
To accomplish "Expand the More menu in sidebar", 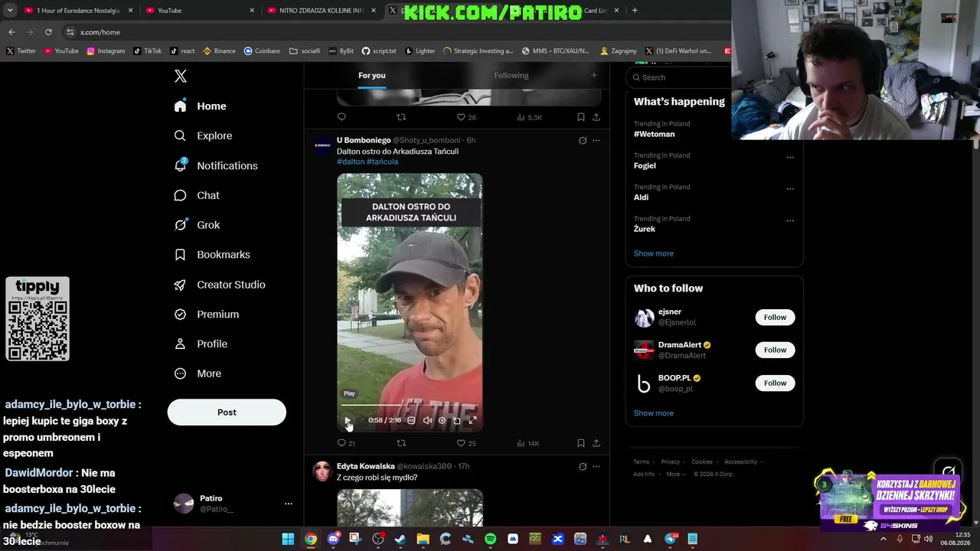I will (198, 373).
